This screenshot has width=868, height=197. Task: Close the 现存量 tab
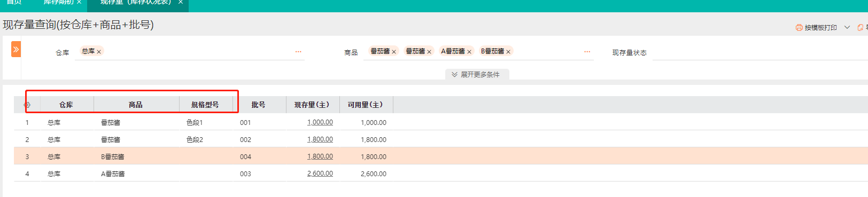pyautogui.click(x=181, y=2)
